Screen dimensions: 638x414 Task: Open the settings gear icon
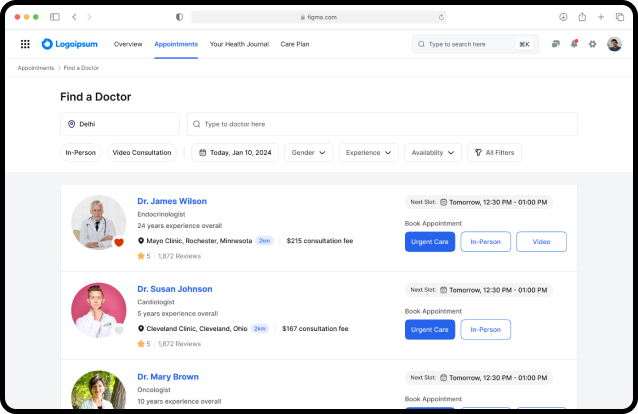pyautogui.click(x=592, y=44)
